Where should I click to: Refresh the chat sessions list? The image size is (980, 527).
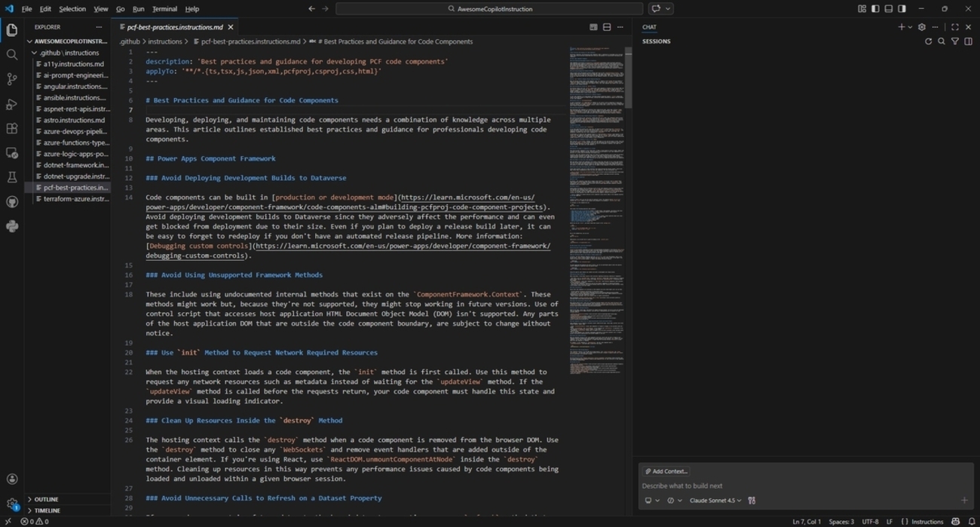tap(928, 41)
